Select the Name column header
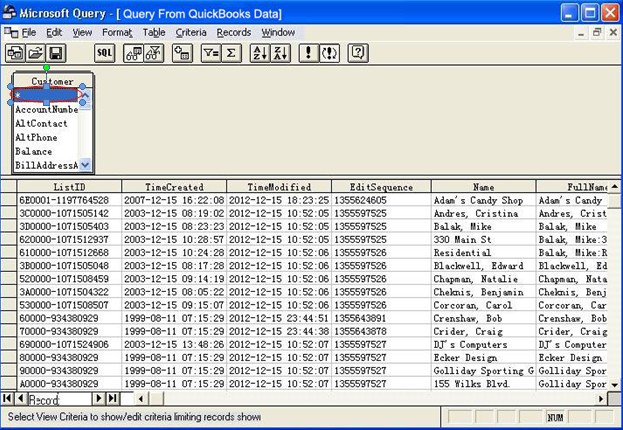The height and width of the screenshot is (430, 623). [484, 187]
